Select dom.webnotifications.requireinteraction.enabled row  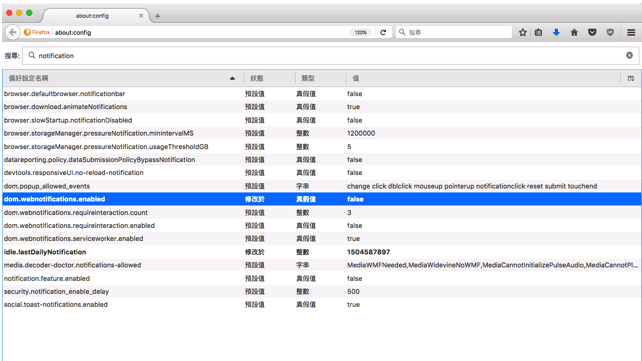pyautogui.click(x=321, y=226)
